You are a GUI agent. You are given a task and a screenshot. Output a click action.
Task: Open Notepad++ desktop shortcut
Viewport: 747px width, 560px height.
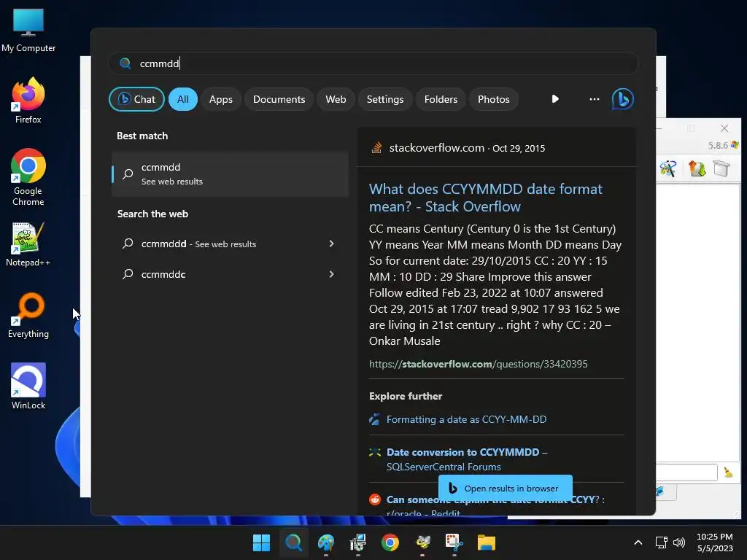coord(28,244)
